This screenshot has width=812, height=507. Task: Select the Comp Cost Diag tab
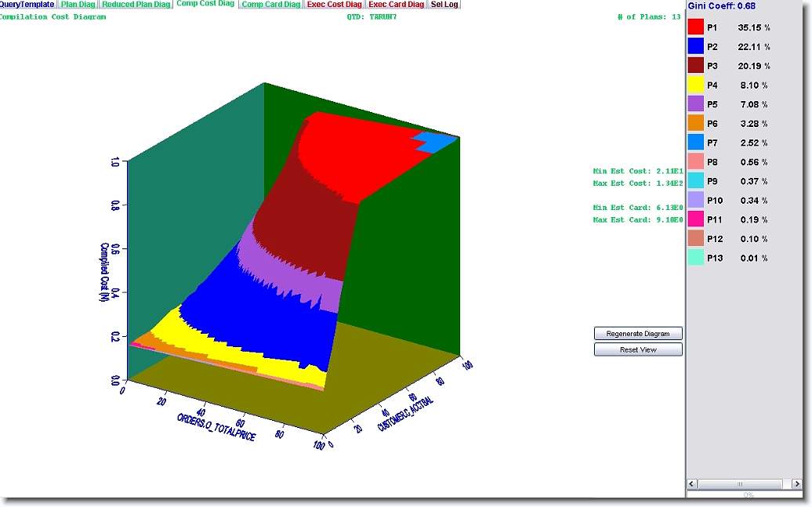(x=205, y=5)
